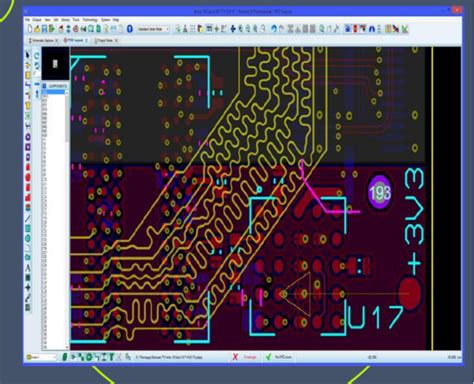Image resolution: width=474 pixels, height=384 pixels.
Task: Click the red PCB Layout toolbar icon
Action: (x=76, y=29)
